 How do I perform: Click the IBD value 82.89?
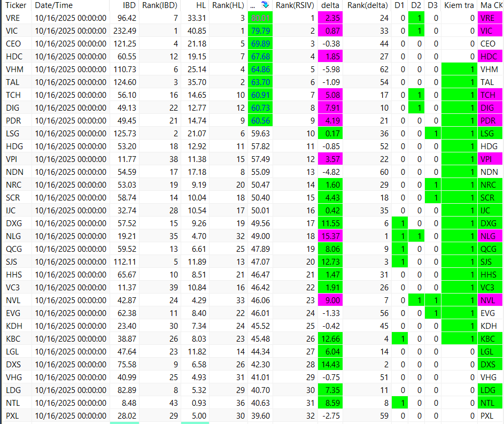tap(127, 390)
